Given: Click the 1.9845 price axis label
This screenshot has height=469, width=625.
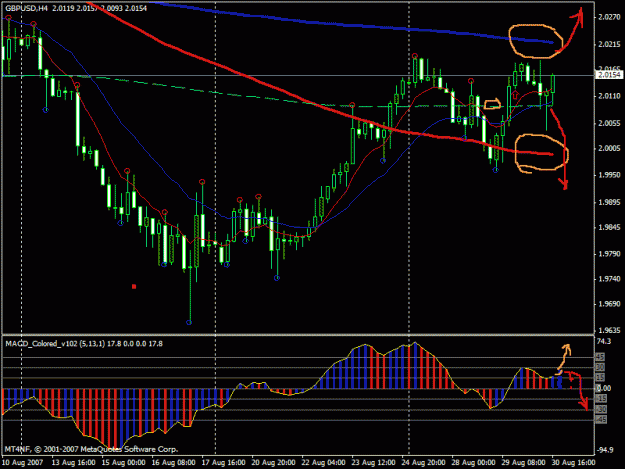Looking at the screenshot, I should point(609,228).
